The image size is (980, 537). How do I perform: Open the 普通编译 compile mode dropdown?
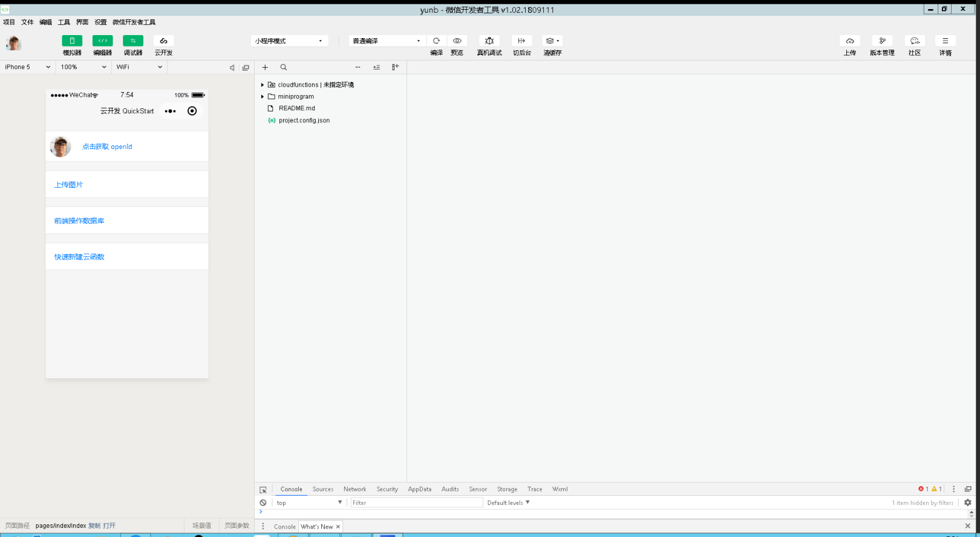(x=387, y=41)
